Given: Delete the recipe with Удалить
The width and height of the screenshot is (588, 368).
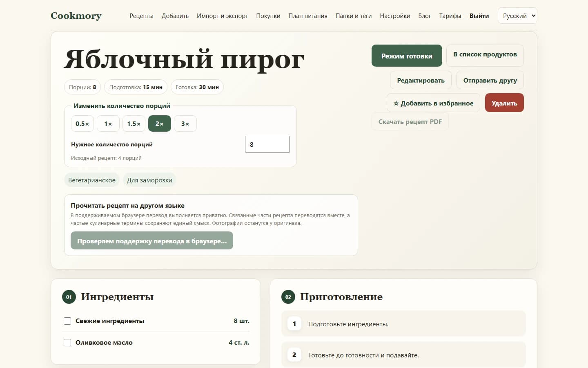Looking at the screenshot, I should coord(504,103).
